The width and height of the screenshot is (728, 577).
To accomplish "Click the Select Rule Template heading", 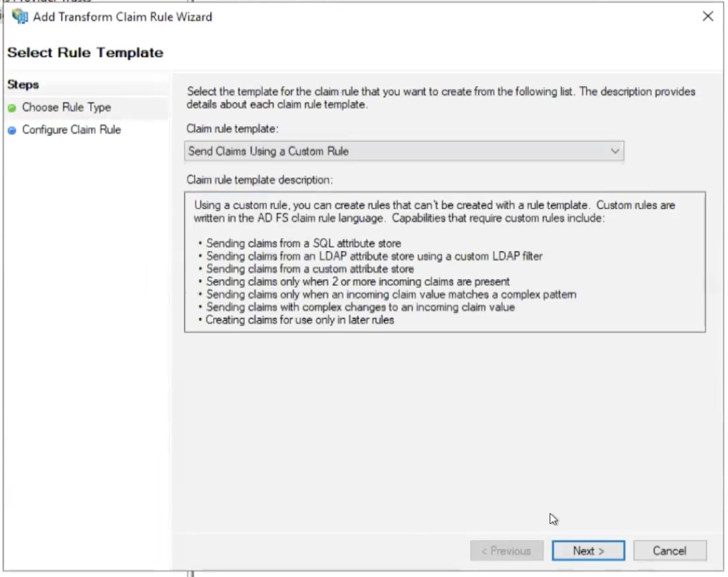I will (86, 52).
